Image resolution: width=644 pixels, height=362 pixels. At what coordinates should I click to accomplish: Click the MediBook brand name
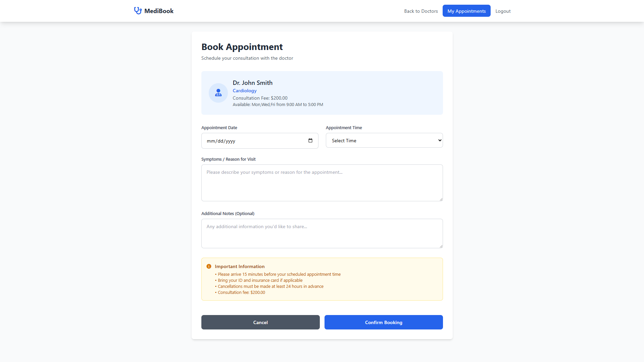click(159, 11)
